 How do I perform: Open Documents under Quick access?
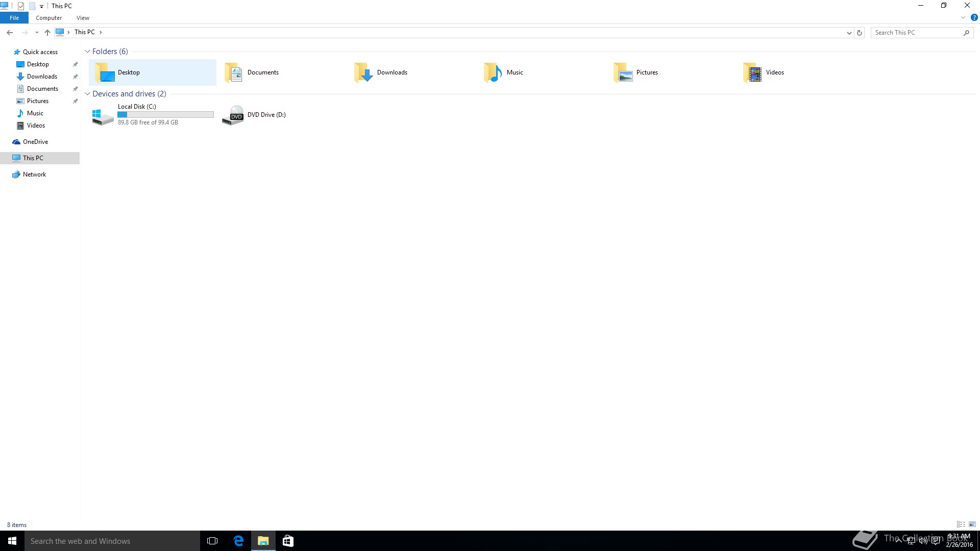(42, 89)
